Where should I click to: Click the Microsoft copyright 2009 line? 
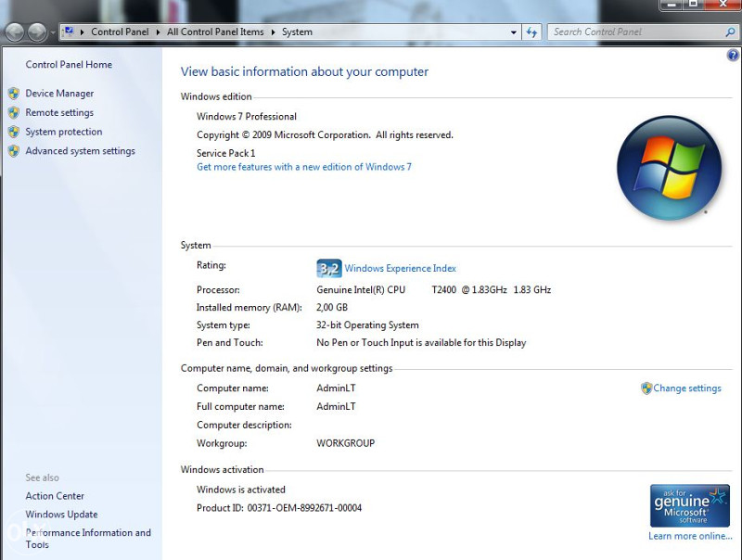326,134
